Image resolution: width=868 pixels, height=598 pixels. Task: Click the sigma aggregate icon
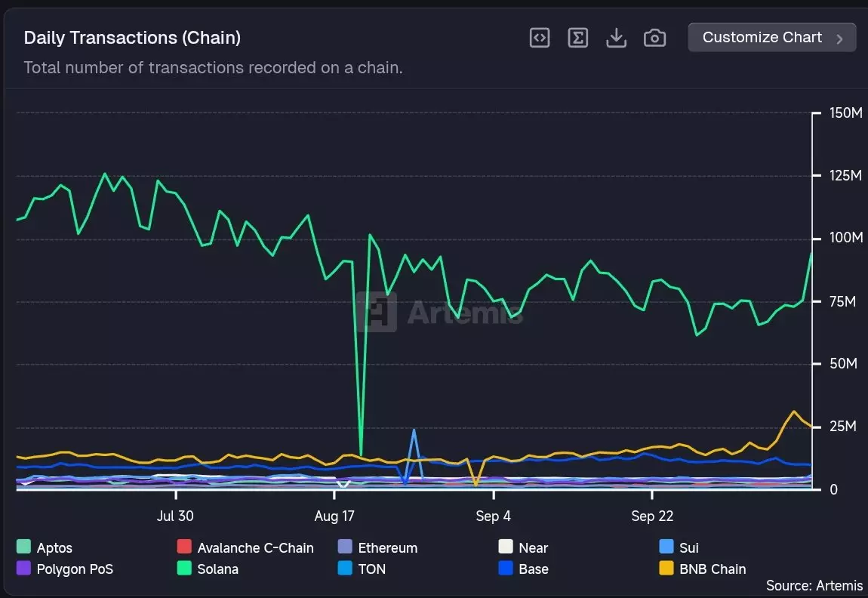(578, 38)
